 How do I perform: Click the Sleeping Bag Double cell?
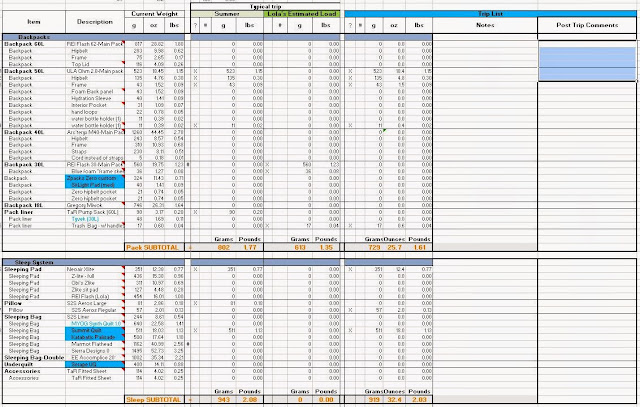(x=34, y=358)
